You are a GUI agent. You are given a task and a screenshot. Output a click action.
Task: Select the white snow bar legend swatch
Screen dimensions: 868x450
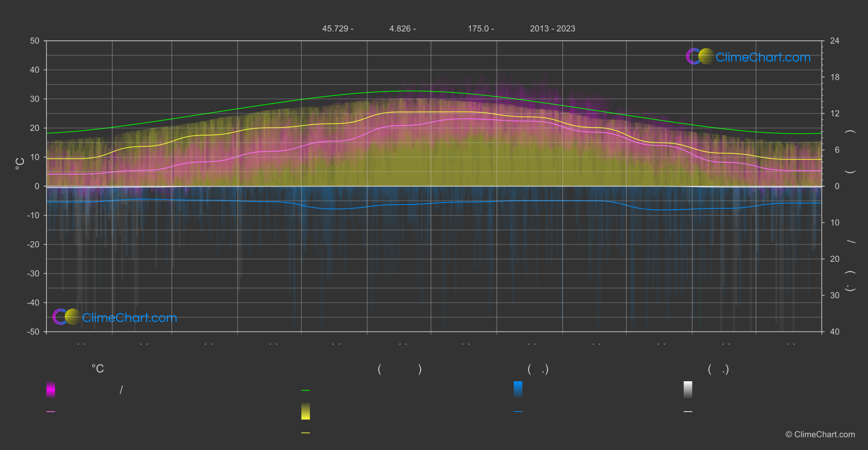[688, 389]
